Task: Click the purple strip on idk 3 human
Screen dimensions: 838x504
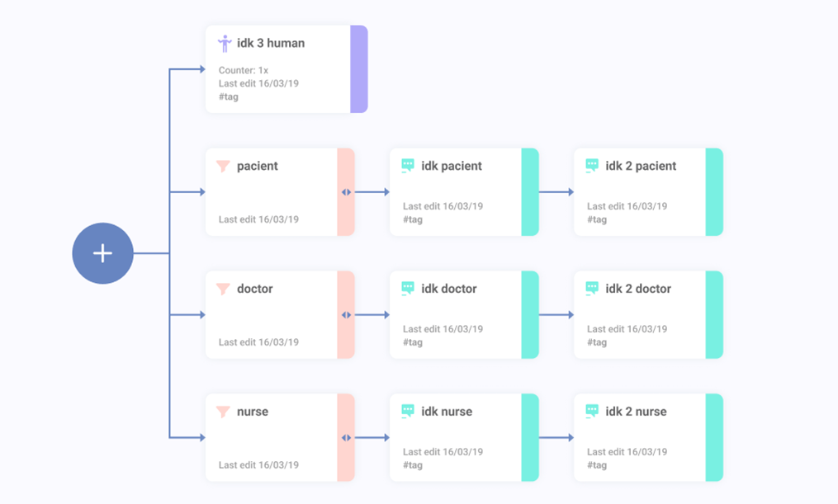Action: point(359,69)
